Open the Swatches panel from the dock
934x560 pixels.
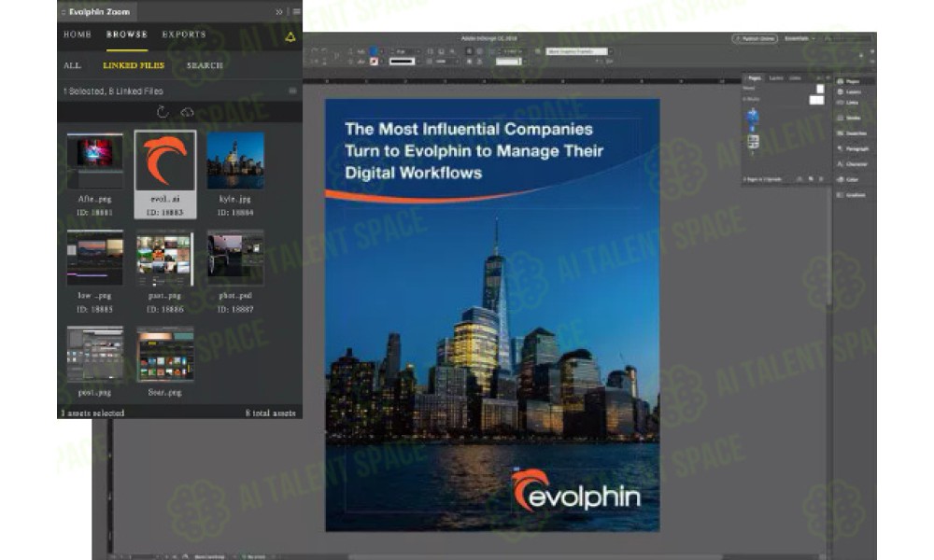(x=852, y=133)
